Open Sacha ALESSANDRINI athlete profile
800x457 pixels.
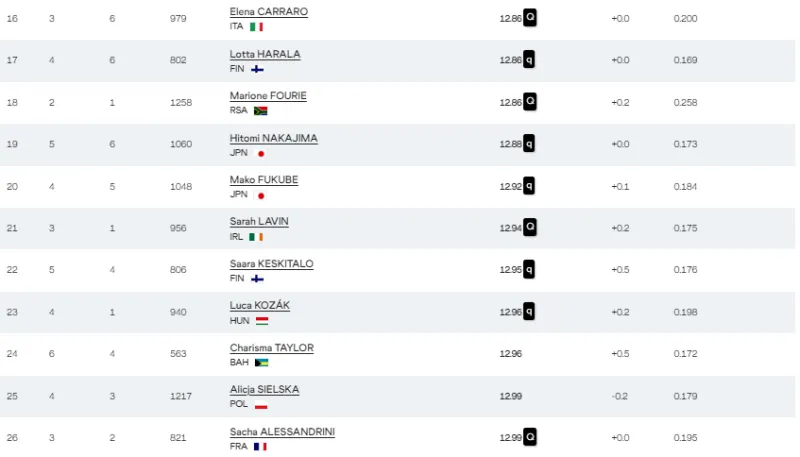tap(282, 432)
